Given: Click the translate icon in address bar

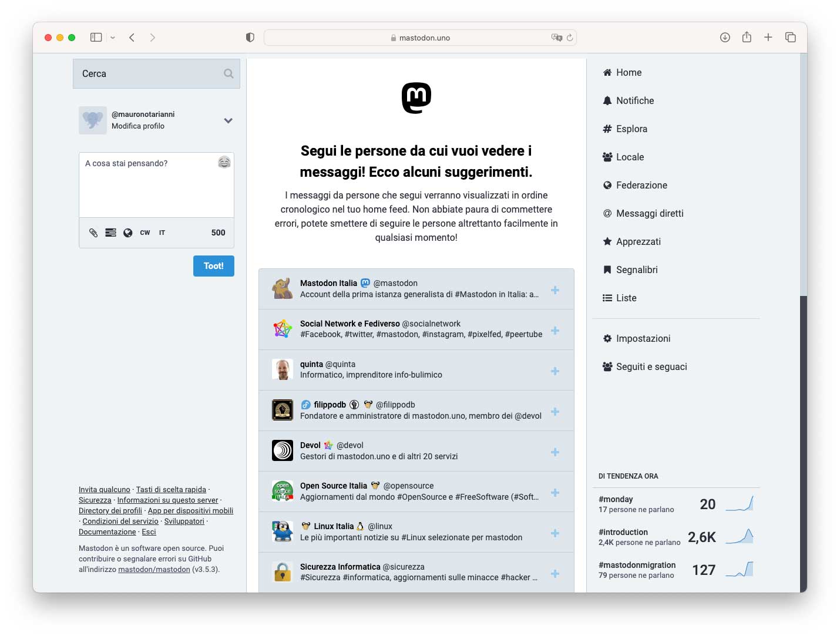Looking at the screenshot, I should 557,38.
